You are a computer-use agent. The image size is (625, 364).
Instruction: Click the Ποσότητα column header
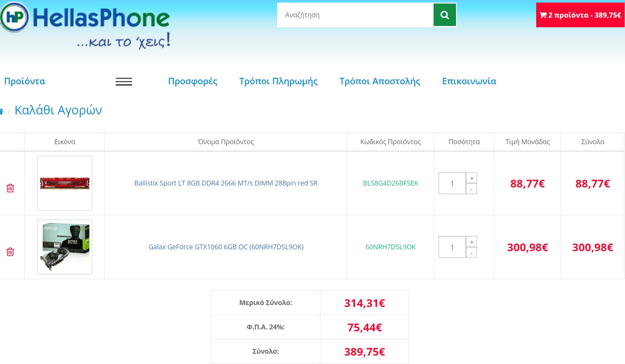point(464,142)
